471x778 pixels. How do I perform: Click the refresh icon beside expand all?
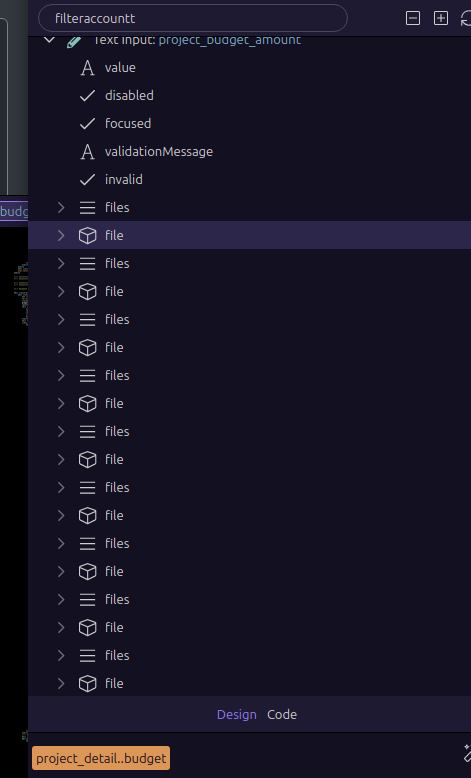point(466,18)
